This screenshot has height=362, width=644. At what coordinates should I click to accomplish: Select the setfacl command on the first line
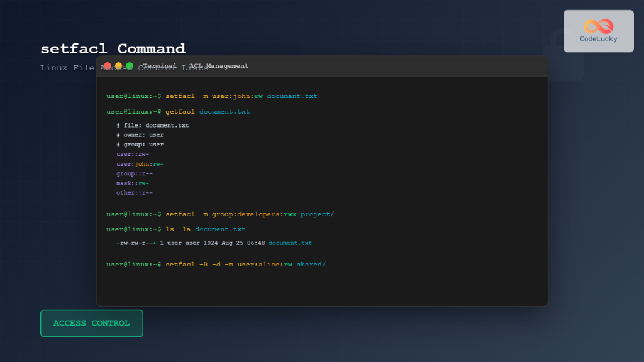[x=179, y=96]
